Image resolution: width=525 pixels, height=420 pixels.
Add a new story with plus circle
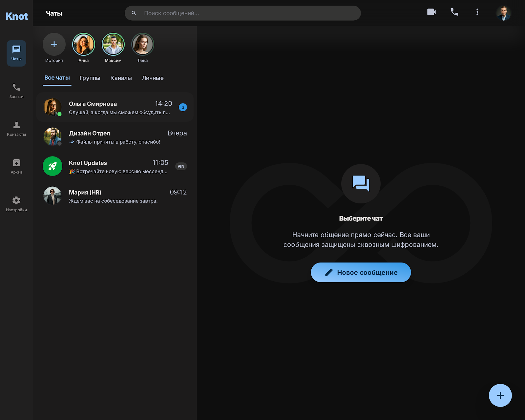tap(54, 44)
